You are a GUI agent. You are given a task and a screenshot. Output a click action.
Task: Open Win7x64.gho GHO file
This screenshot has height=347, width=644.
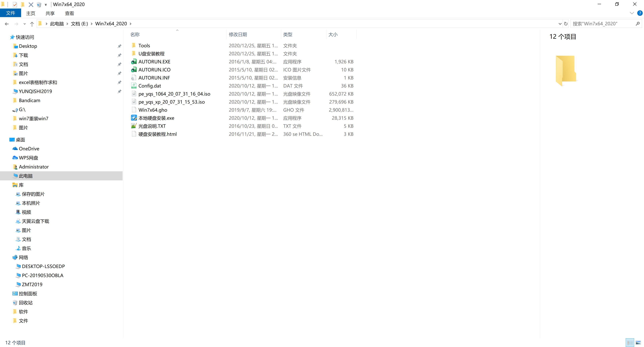(153, 110)
